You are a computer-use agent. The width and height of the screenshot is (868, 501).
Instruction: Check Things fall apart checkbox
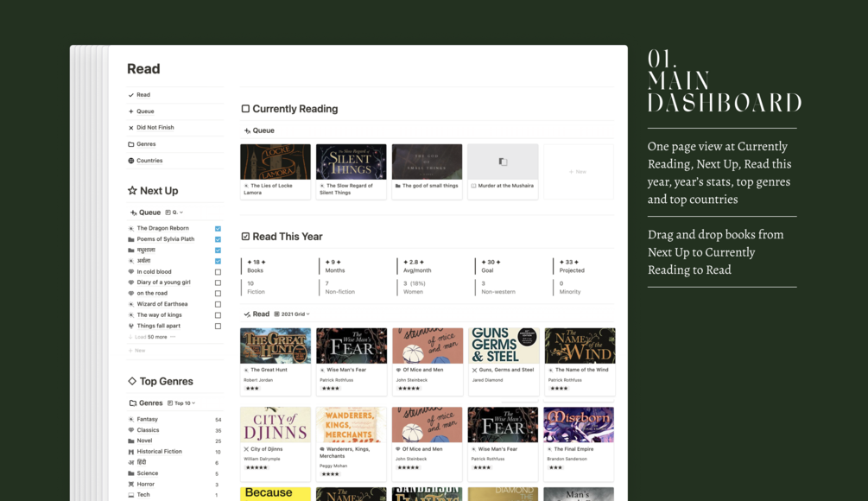[x=219, y=326]
